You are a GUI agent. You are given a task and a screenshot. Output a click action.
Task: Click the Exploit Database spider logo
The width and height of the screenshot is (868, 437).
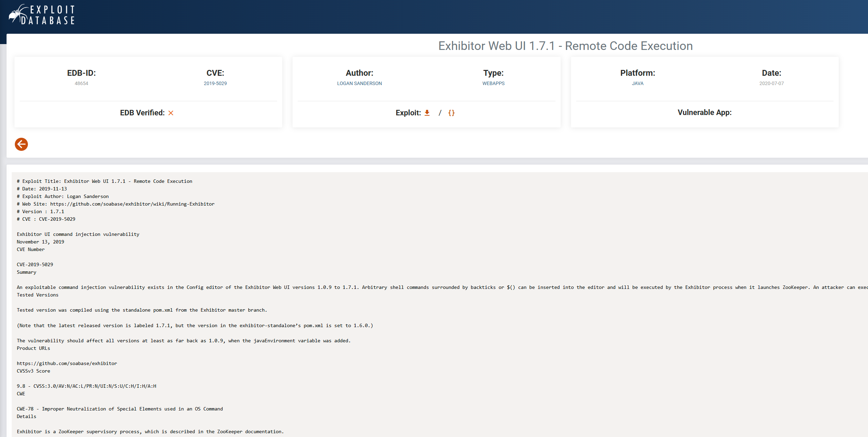point(41,14)
